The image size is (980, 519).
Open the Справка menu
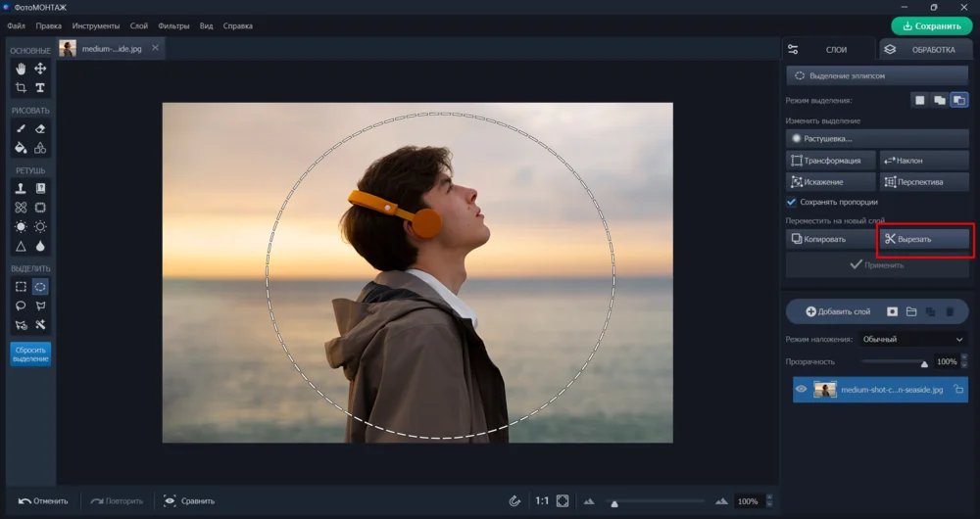point(237,26)
